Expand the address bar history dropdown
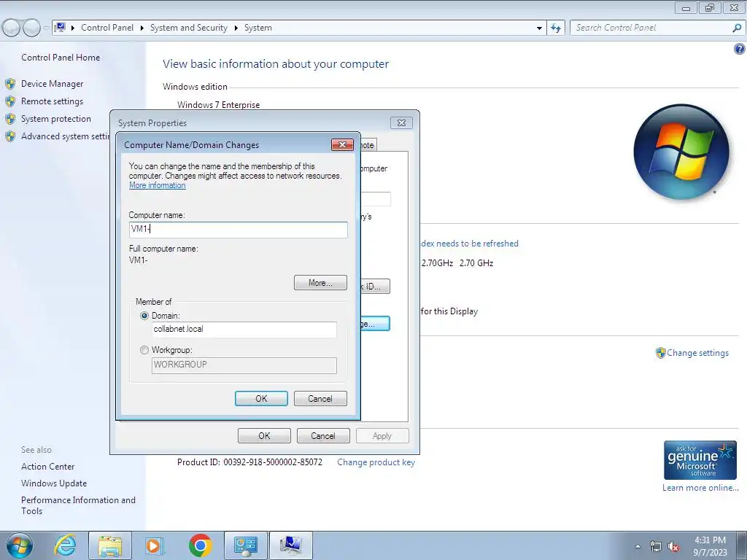747x560 pixels. point(539,28)
